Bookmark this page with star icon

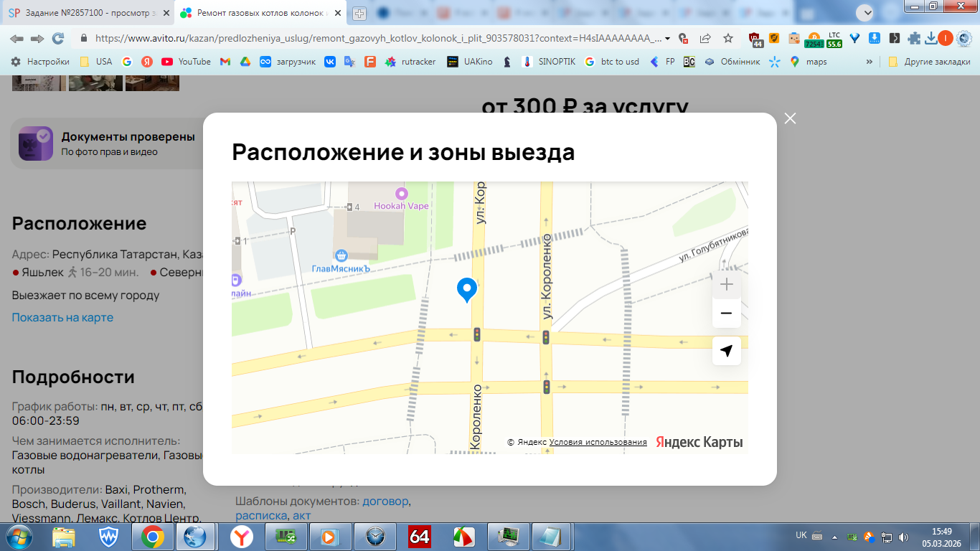click(728, 38)
